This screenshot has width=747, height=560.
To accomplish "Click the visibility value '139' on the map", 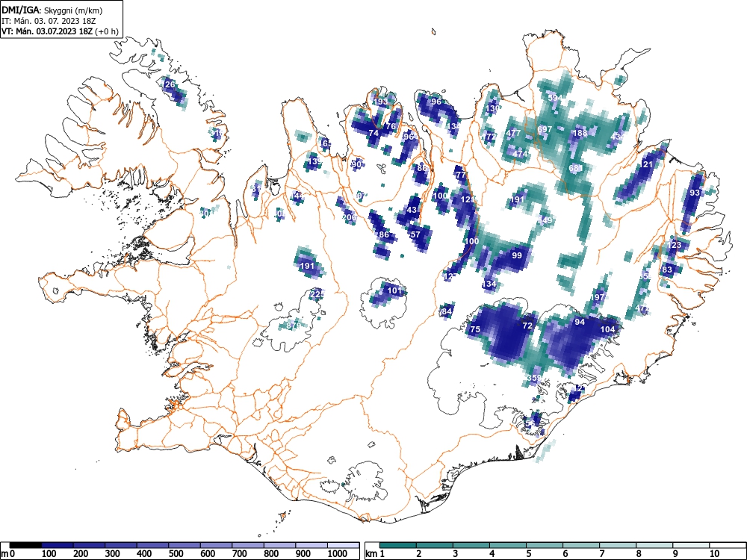I will (315, 161).
